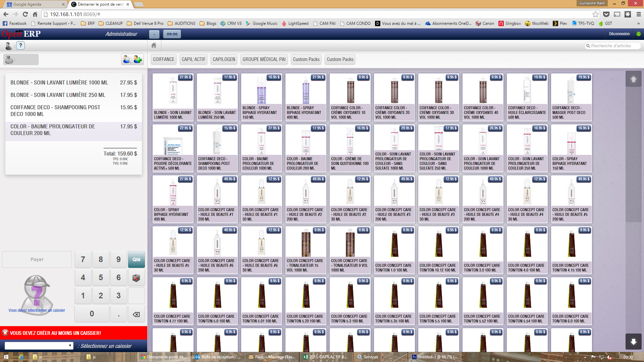Add COIFFANCE DECO MASQUE POST DECO 500 ML

571,97
